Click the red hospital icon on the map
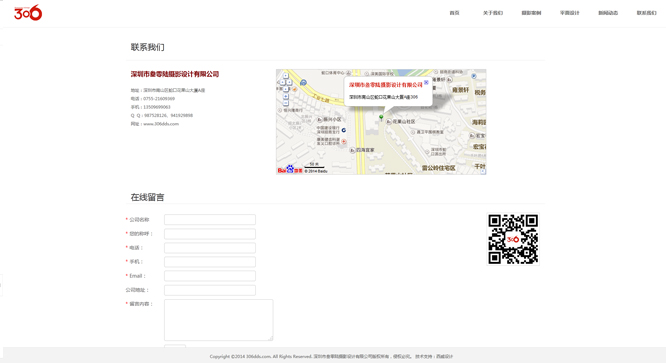Screen dimensions: 666x363 pyautogui.click(x=344, y=141)
